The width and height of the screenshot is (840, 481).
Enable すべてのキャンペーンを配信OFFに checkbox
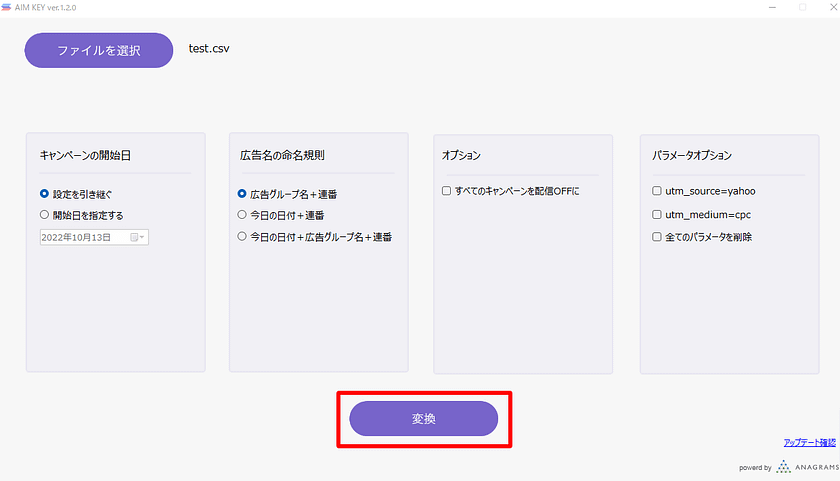(x=446, y=190)
